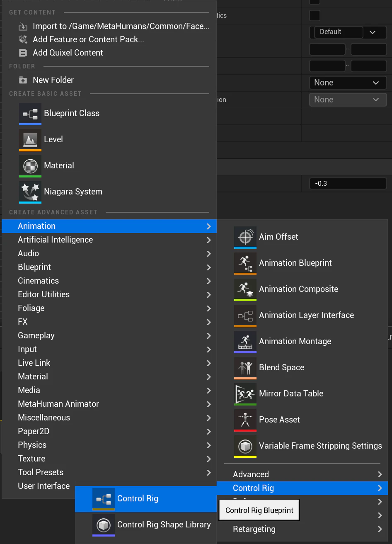The height and width of the screenshot is (544, 392).
Task: Create an Aim Offset via its icon
Action: click(245, 237)
